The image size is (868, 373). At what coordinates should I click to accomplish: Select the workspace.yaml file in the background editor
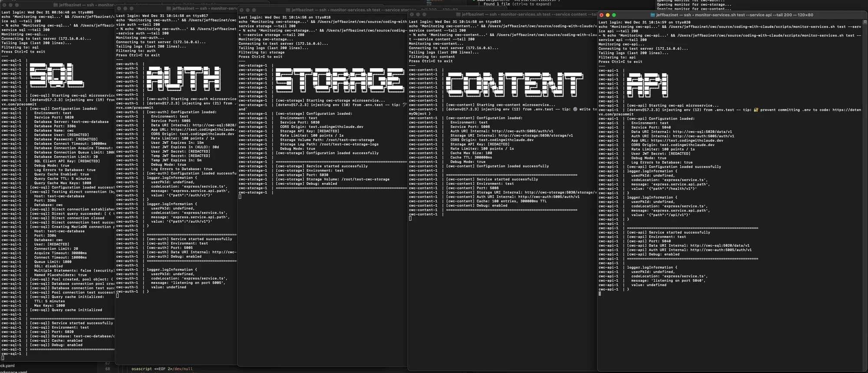pyautogui.click(x=13, y=372)
